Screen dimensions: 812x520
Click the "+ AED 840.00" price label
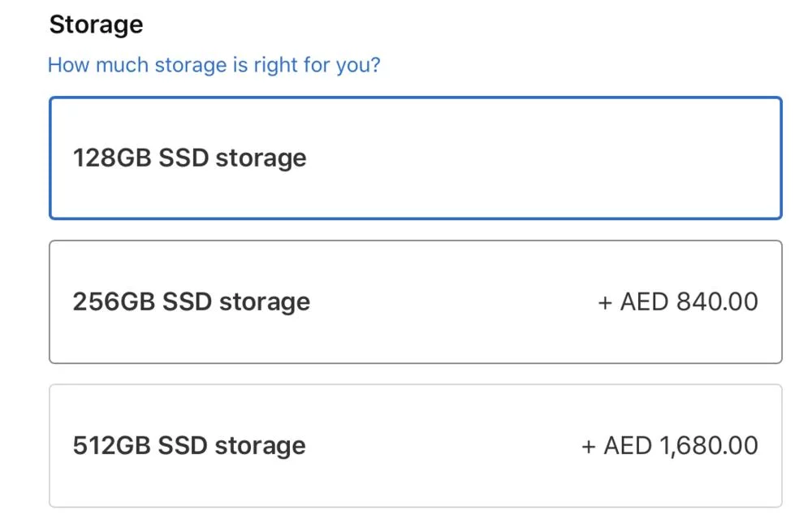(x=678, y=302)
